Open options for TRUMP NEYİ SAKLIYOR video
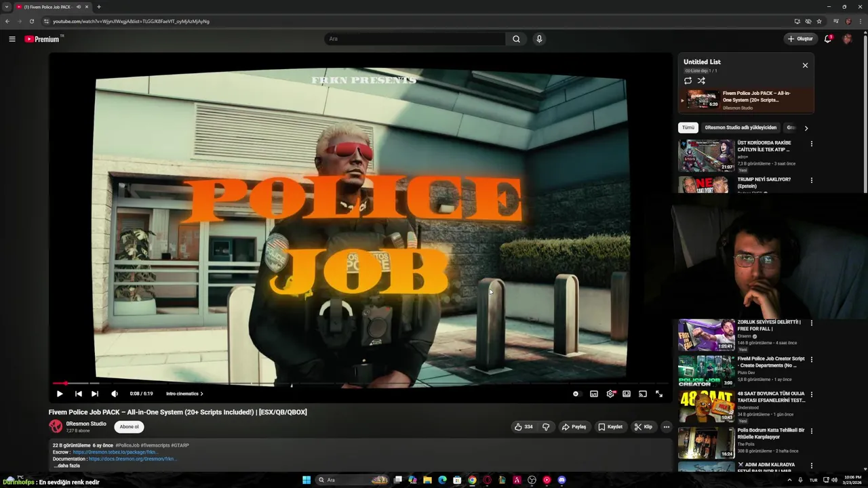Image resolution: width=868 pixels, height=488 pixels. [811, 180]
